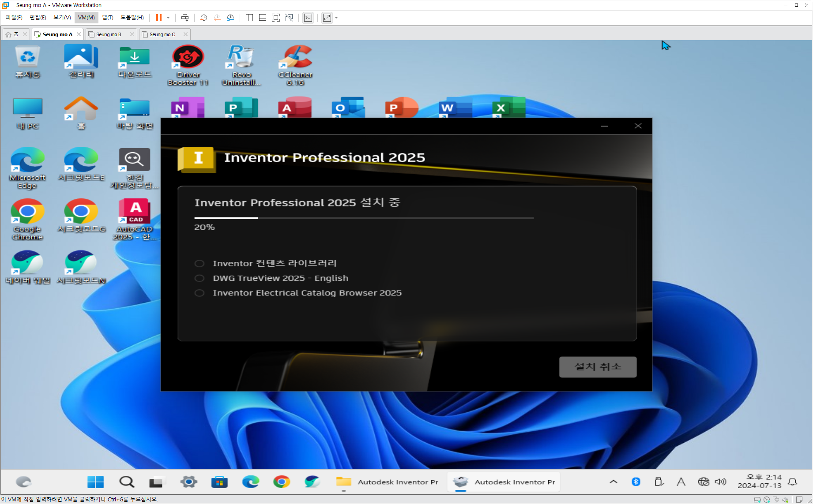Screen dimensions: 813x504
Task: Open the 도움말(H) menu
Action: (x=132, y=18)
